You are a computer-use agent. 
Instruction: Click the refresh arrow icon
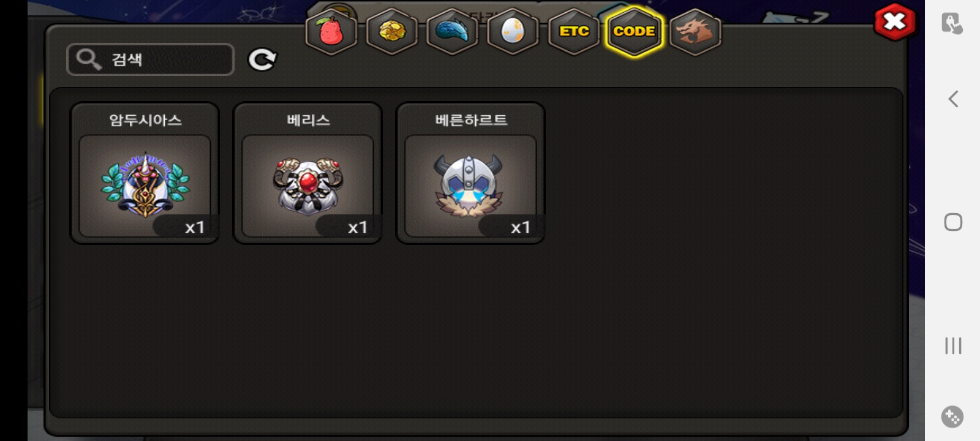[262, 59]
